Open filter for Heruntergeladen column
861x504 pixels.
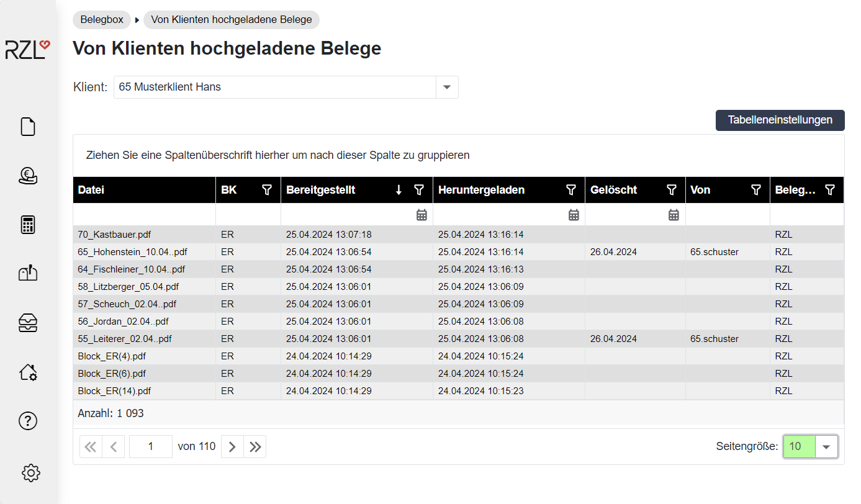[571, 190]
